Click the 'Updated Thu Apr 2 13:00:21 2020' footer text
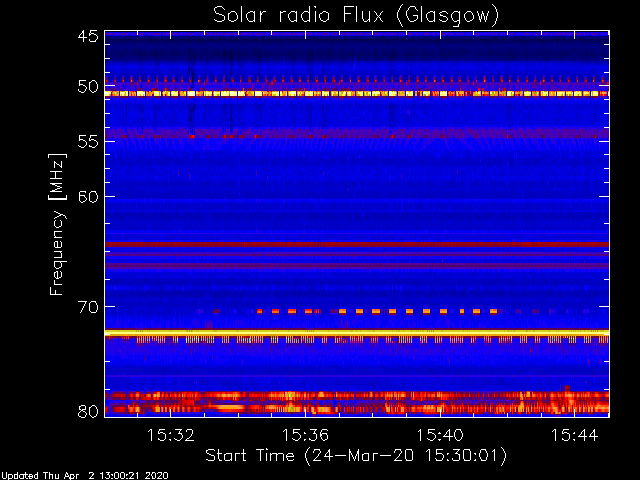640x480 pixels. pyautogui.click(x=84, y=476)
